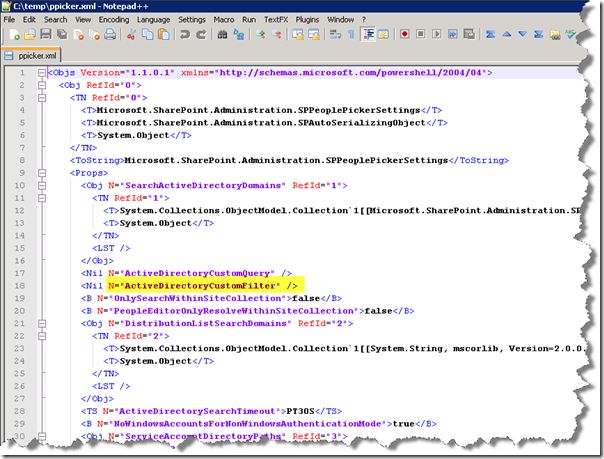Image resolution: width=604 pixels, height=459 pixels.
Task: Open the Edit menu
Action: click(29, 20)
